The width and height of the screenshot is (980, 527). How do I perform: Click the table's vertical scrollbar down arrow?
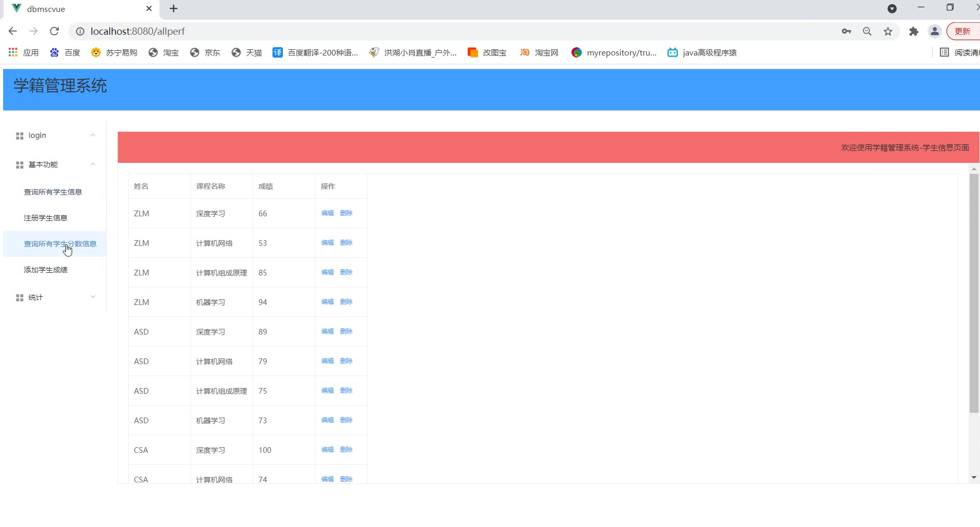pyautogui.click(x=974, y=477)
